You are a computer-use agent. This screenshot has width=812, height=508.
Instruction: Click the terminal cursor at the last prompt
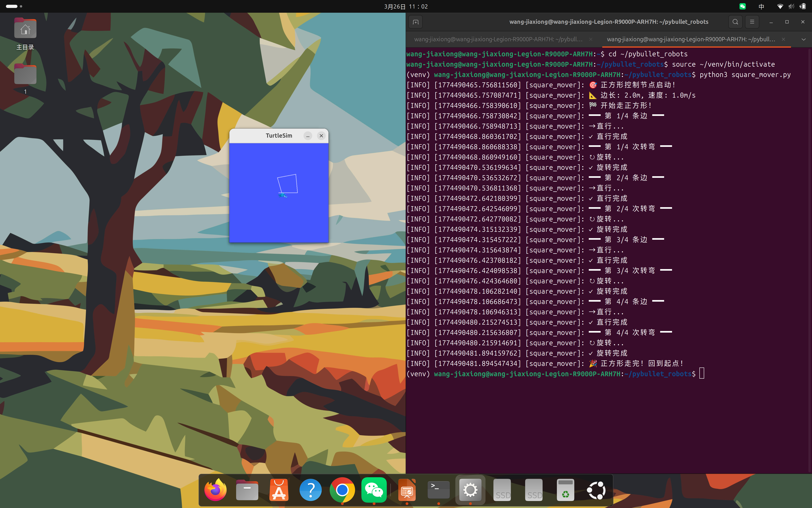tap(702, 374)
